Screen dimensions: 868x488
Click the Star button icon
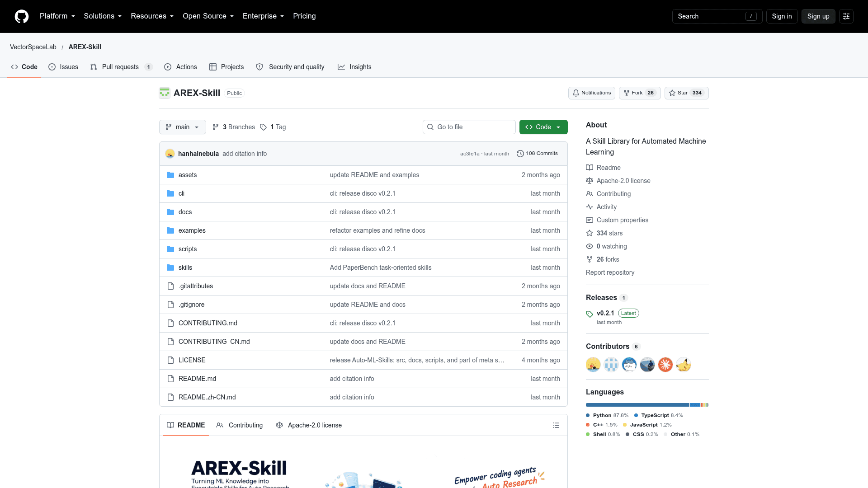(672, 93)
